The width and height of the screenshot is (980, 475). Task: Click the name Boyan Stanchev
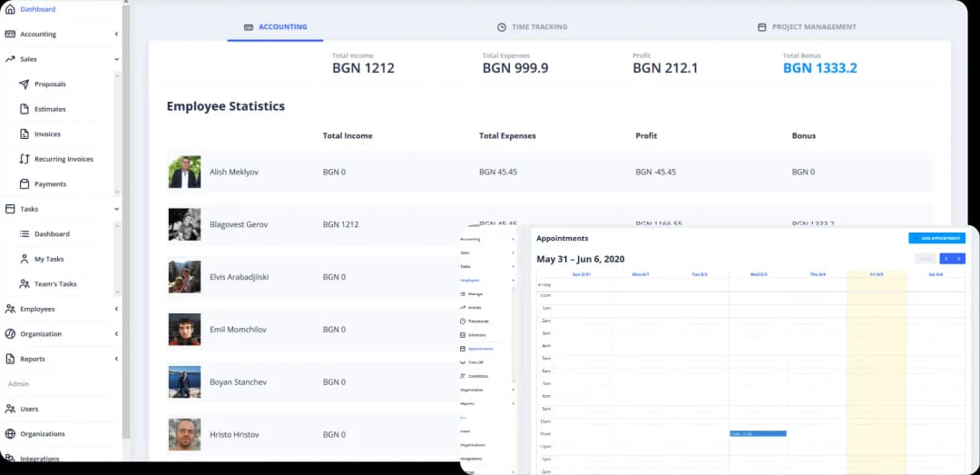coord(238,381)
